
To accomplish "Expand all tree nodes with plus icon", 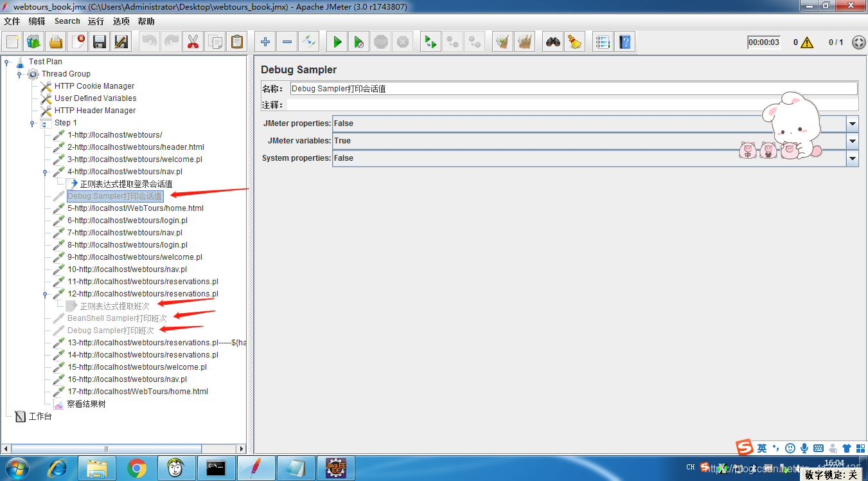I will pos(265,42).
